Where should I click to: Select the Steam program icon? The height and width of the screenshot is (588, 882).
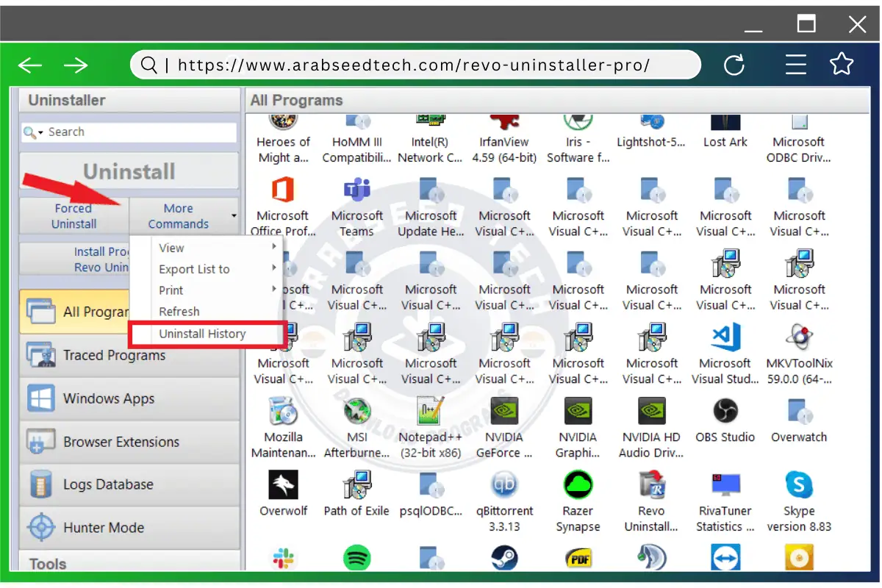(x=504, y=557)
